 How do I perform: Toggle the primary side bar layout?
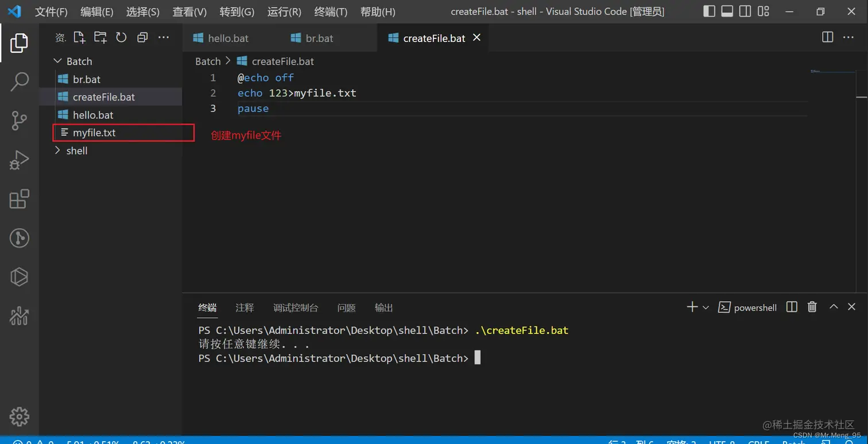(x=709, y=11)
